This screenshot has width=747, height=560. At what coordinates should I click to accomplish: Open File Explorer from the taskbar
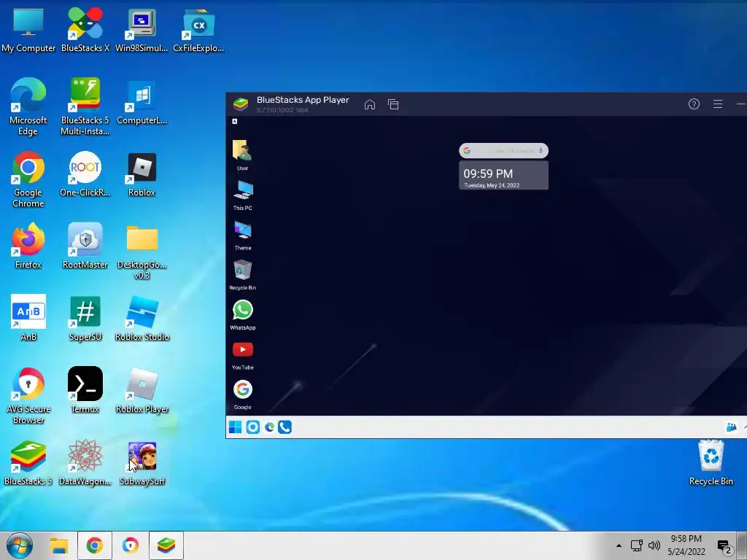pyautogui.click(x=59, y=545)
